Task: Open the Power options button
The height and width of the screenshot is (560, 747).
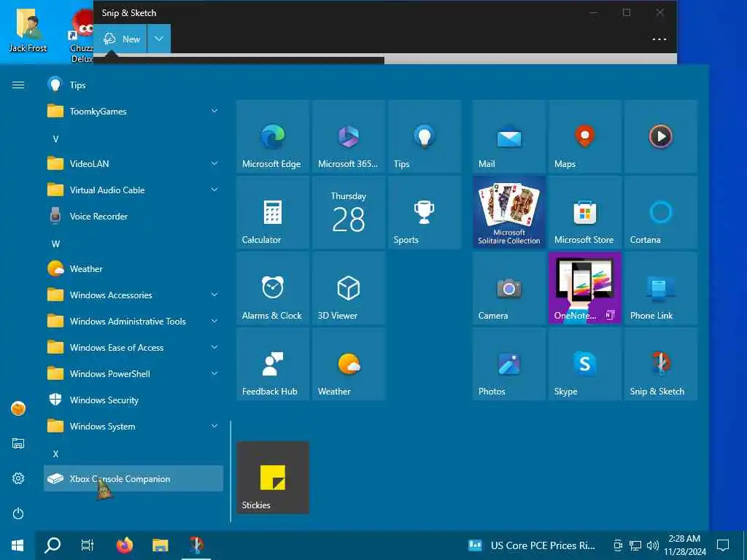Action: click(18, 513)
